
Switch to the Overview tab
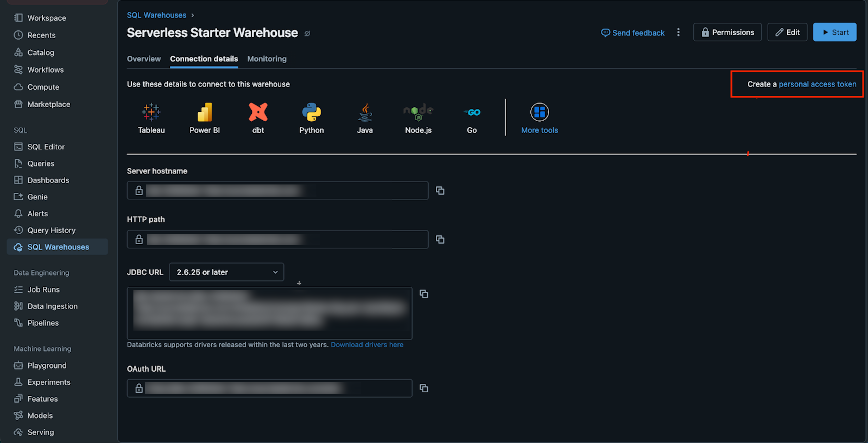[144, 59]
